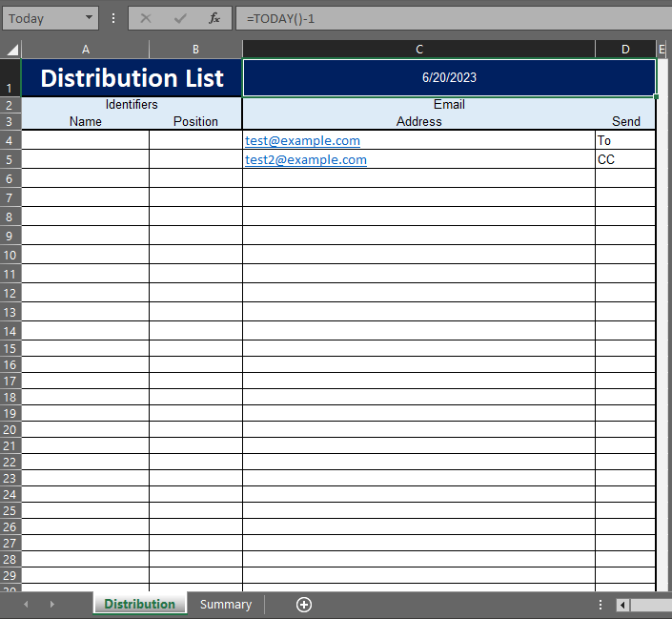Expand the Name Box dropdown arrow

(x=90, y=18)
